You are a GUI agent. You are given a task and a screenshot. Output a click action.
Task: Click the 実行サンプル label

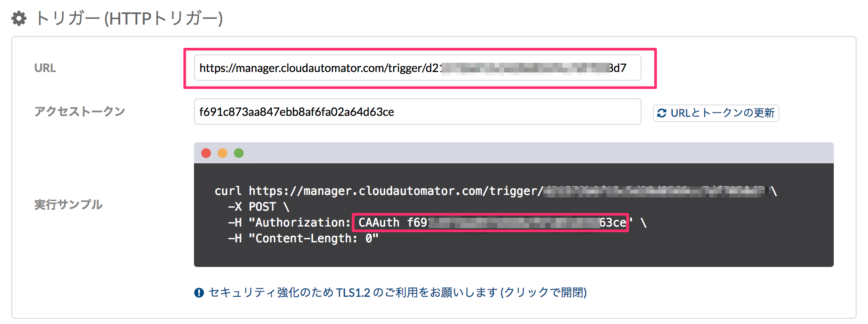coord(68,205)
